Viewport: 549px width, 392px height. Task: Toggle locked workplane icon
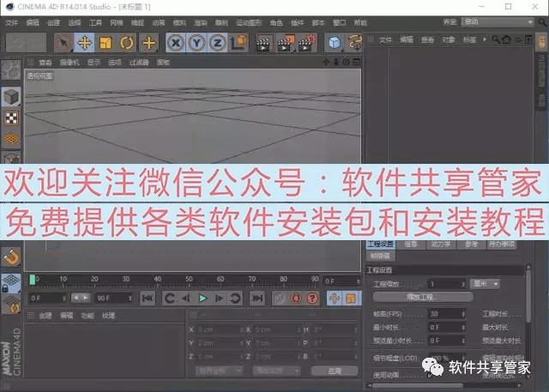(x=11, y=283)
